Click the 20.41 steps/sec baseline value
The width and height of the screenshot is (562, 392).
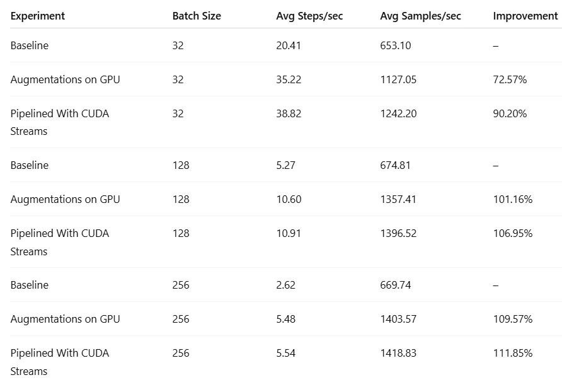[289, 45]
